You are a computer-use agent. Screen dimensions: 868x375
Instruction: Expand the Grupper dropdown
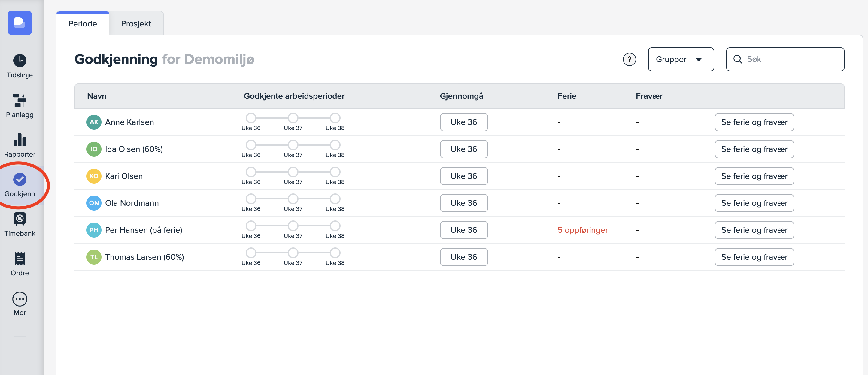tap(680, 60)
